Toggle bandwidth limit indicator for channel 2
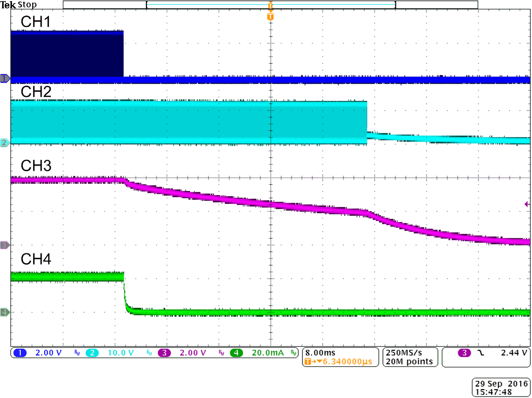The height and width of the screenshot is (398, 532). [149, 353]
